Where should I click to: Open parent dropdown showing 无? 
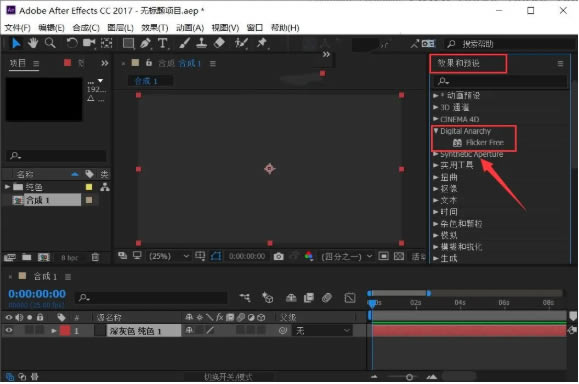321,331
